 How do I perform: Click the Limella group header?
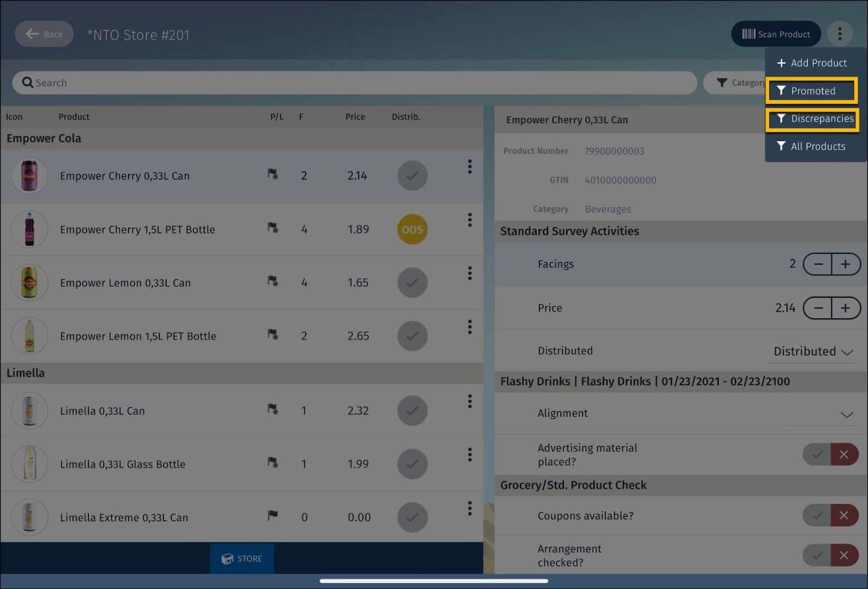242,373
